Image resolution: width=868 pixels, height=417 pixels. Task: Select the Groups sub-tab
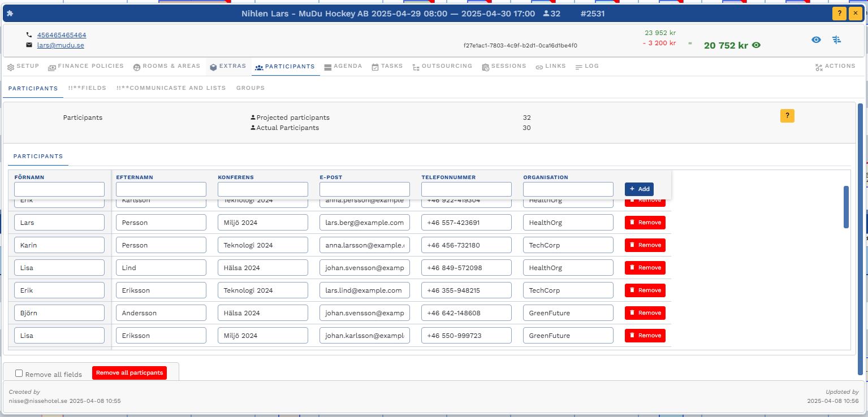click(x=251, y=88)
